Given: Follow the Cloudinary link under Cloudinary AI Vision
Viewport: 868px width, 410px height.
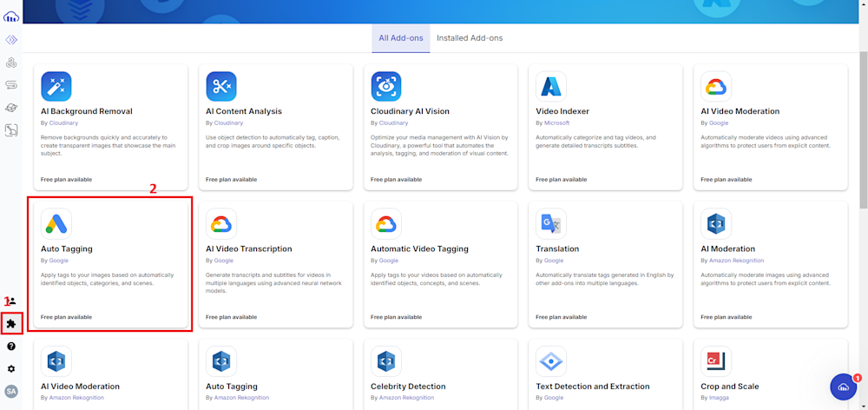Looking at the screenshot, I should tap(393, 123).
